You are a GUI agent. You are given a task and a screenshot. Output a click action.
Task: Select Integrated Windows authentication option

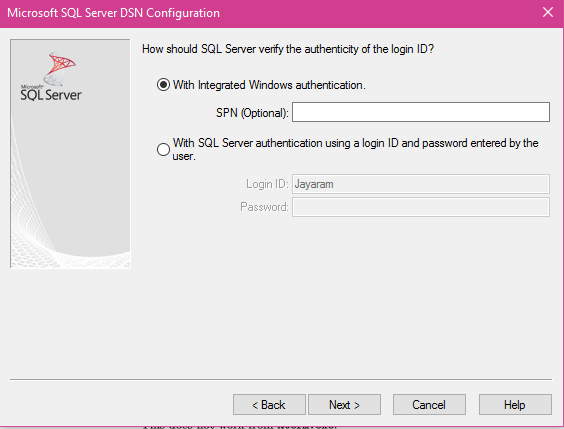(x=163, y=85)
